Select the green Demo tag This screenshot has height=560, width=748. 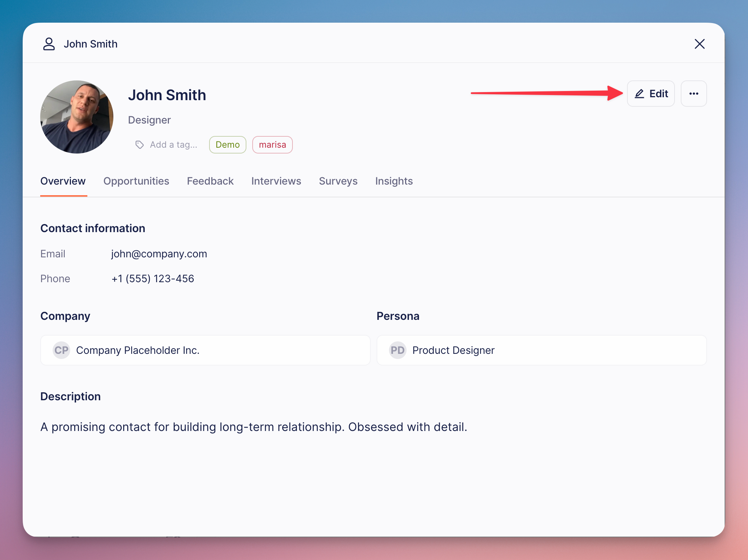227,145
